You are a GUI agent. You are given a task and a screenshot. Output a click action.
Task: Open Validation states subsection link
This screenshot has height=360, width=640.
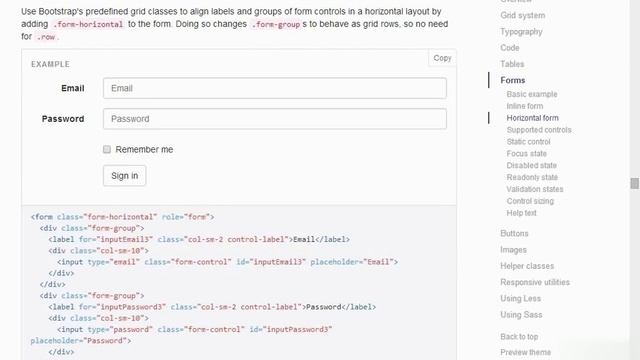pos(535,189)
